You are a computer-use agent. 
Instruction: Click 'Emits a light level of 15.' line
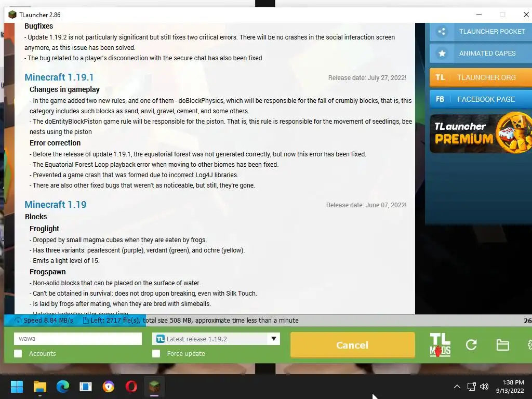point(64,261)
